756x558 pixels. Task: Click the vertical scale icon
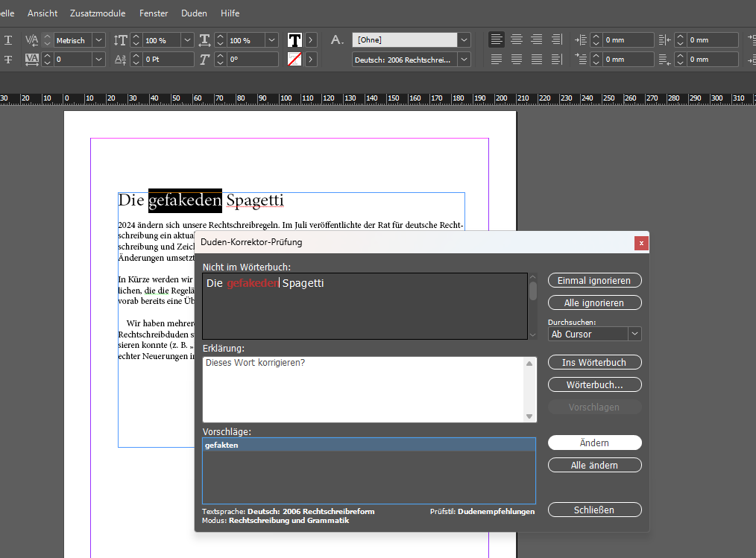(x=121, y=40)
